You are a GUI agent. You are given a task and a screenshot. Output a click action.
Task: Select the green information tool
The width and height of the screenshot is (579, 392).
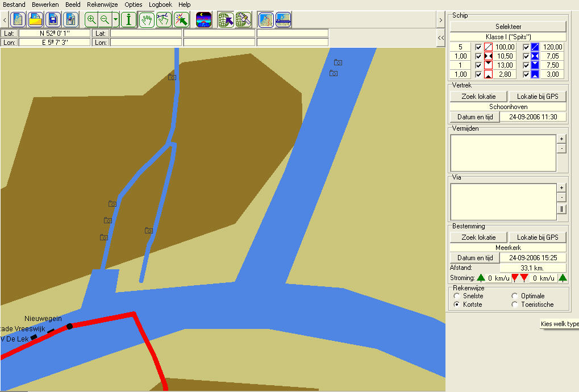click(x=130, y=20)
